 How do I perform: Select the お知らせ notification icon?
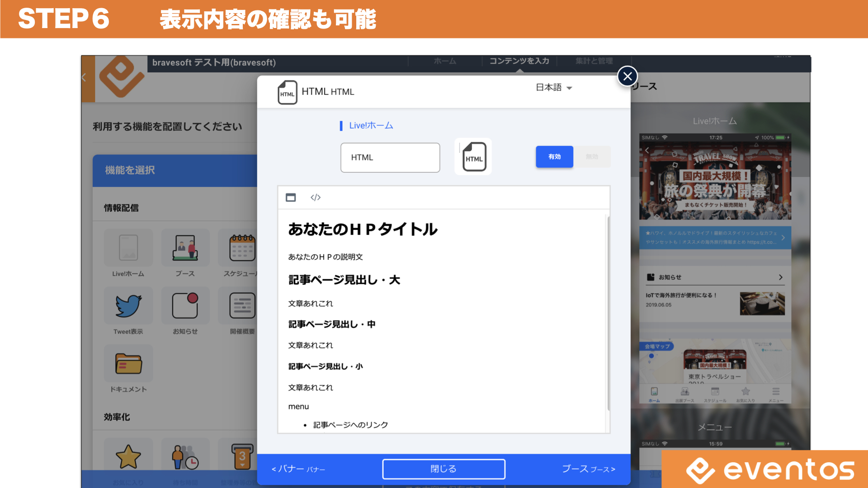click(185, 305)
